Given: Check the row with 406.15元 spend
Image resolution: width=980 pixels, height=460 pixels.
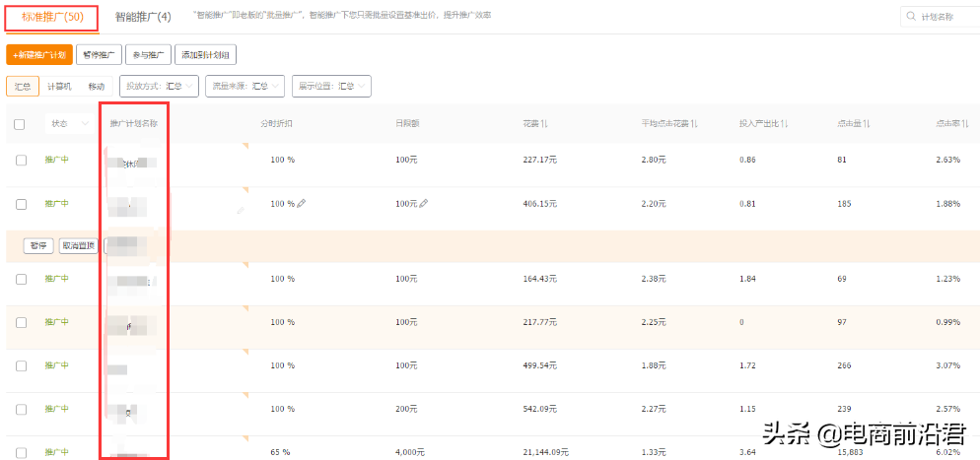Looking at the screenshot, I should coord(22,204).
